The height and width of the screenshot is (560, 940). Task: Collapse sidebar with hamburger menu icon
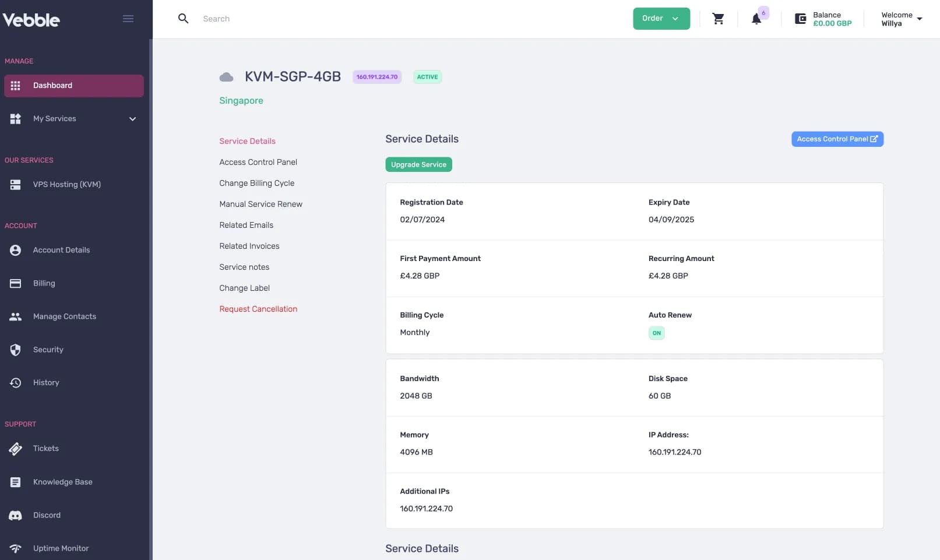coord(128,19)
